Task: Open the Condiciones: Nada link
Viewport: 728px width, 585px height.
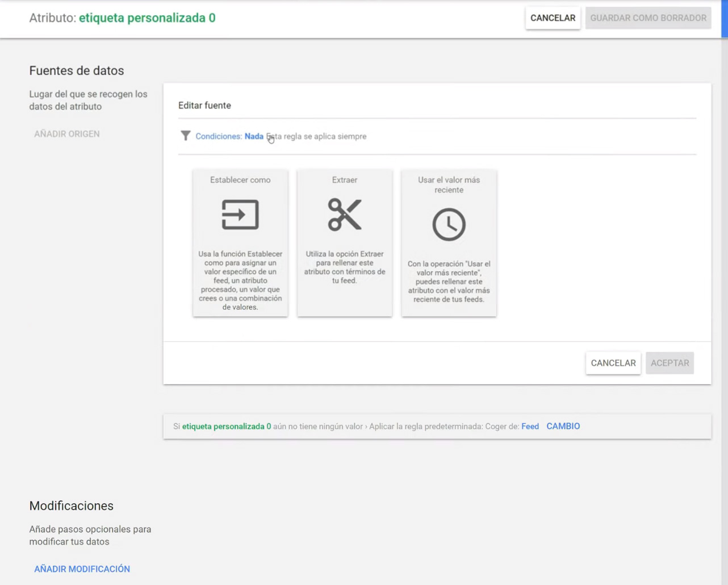Action: tap(229, 136)
